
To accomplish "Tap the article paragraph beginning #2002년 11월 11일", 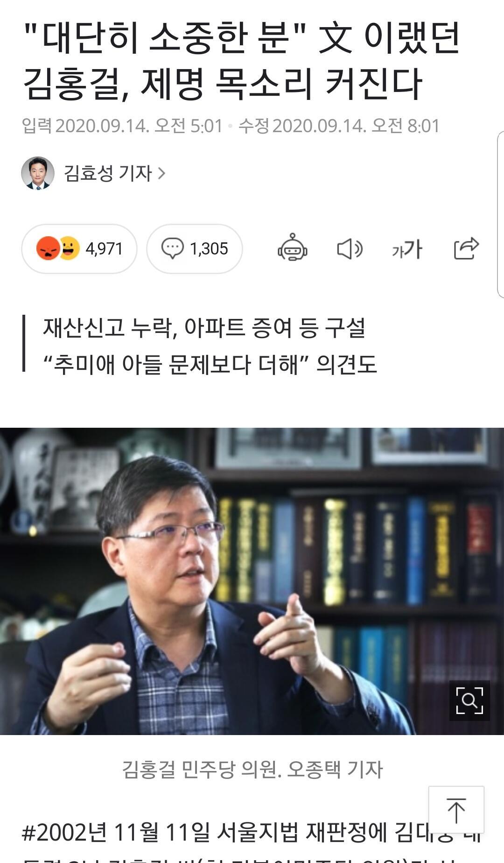I will click(x=252, y=841).
